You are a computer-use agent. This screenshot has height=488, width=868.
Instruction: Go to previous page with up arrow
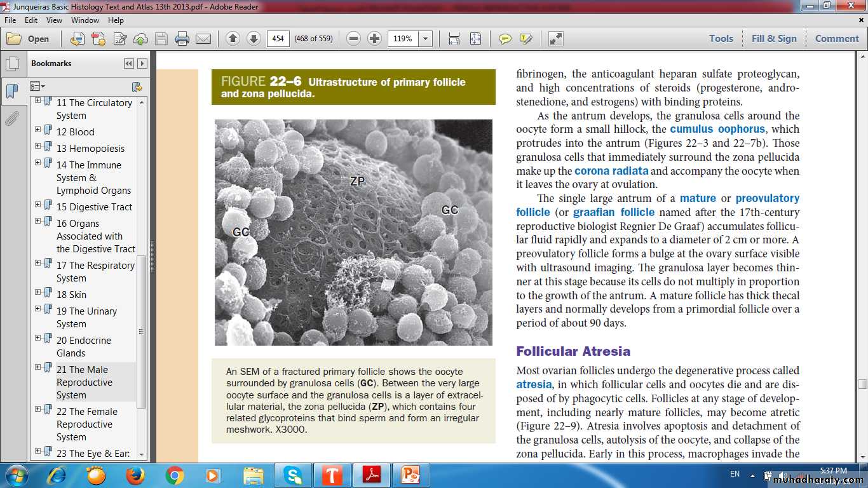(233, 39)
